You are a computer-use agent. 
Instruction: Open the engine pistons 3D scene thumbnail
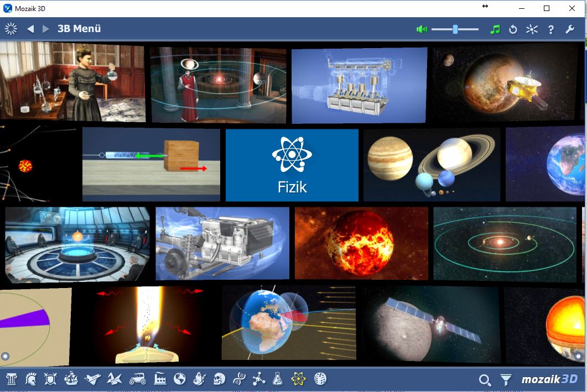(x=359, y=85)
